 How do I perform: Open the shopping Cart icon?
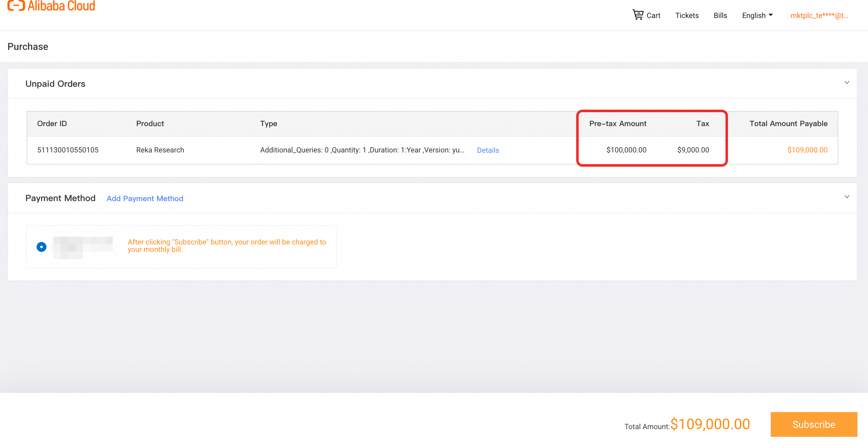[x=638, y=15]
